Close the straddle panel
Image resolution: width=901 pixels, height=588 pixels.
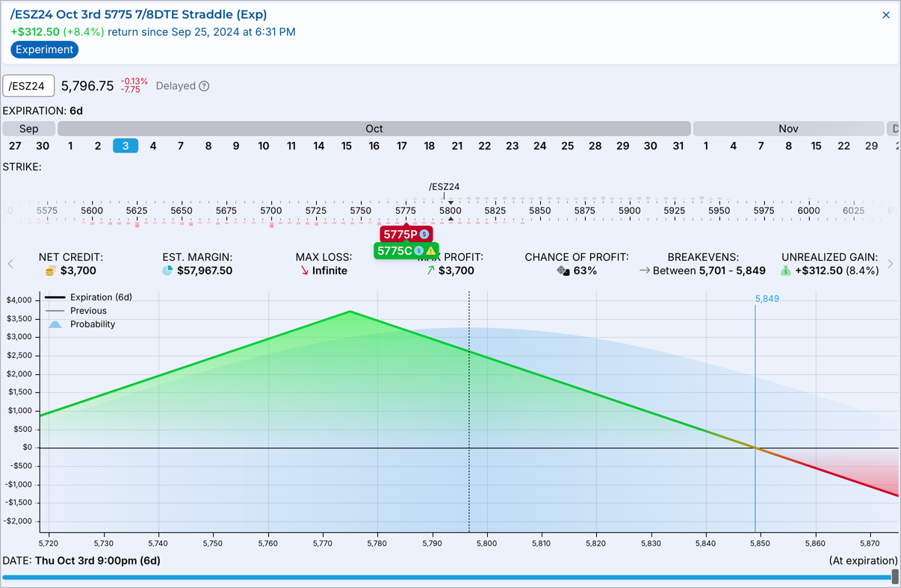coord(885,15)
